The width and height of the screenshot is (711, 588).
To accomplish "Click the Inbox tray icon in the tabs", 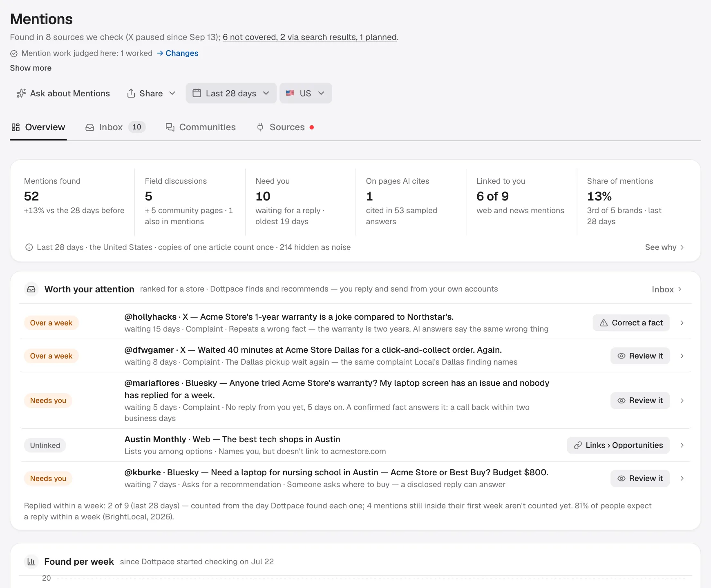I will [x=90, y=127].
